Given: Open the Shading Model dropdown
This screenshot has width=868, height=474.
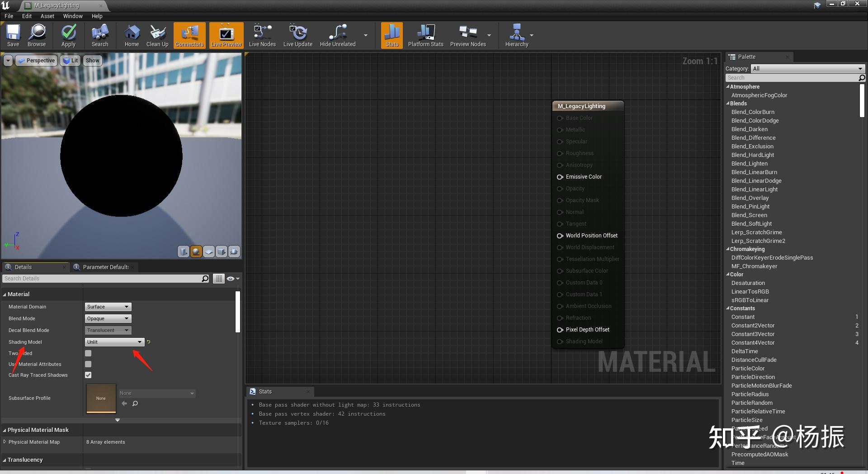Looking at the screenshot, I should (x=114, y=342).
